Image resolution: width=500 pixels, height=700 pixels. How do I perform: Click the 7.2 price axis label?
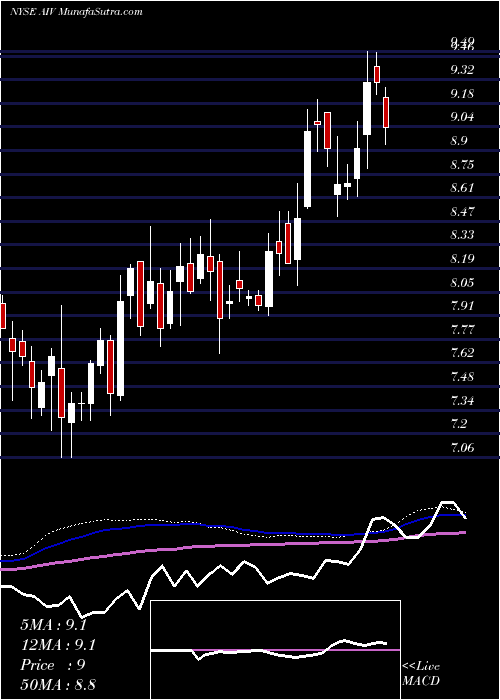(x=461, y=424)
